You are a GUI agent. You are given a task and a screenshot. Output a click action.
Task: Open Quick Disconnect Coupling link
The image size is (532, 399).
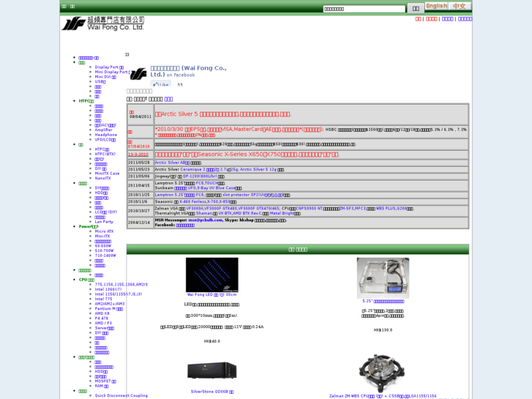coord(121,395)
